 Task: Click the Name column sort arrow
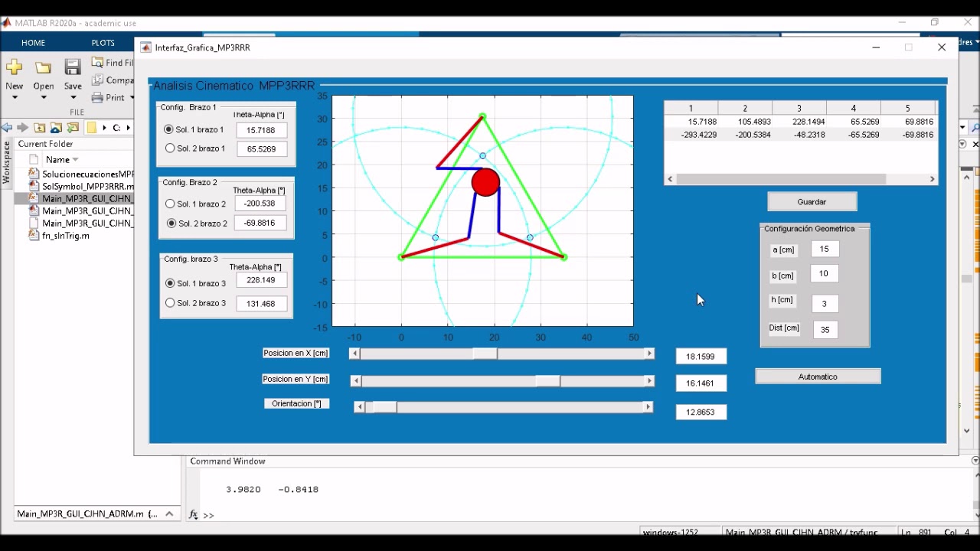point(75,160)
